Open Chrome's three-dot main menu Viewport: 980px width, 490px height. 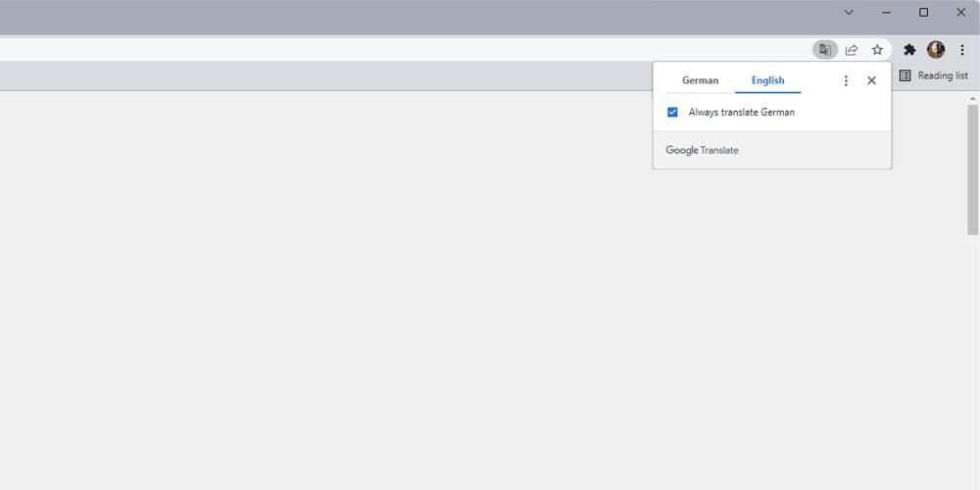[962, 50]
